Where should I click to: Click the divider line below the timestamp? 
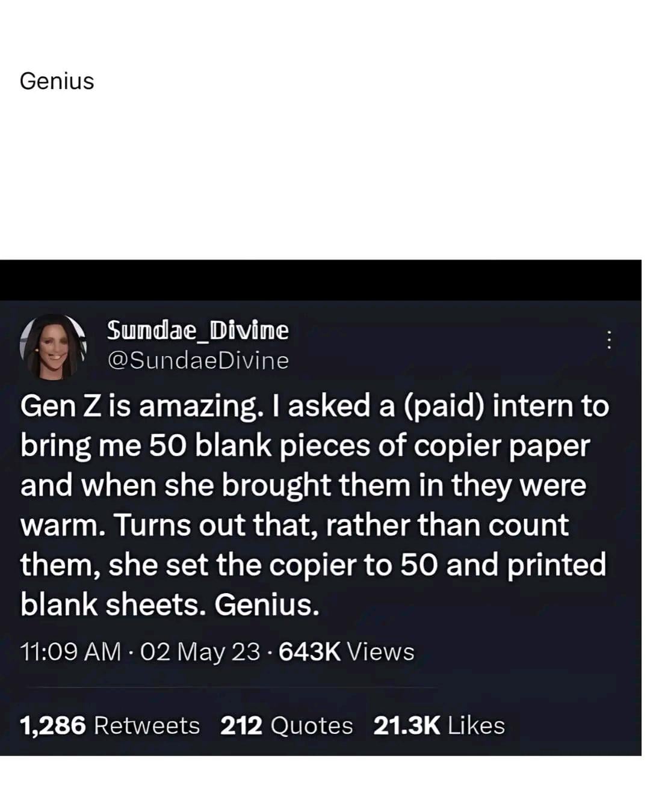coord(229,687)
